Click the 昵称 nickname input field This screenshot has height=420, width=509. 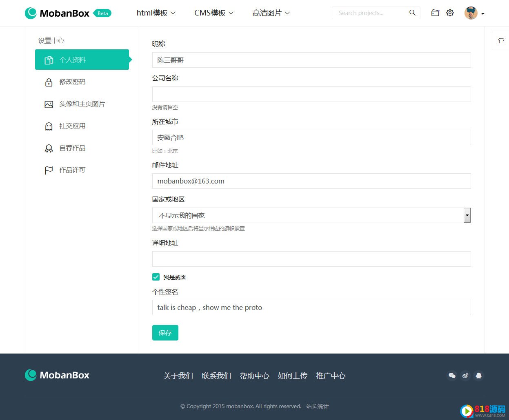pyautogui.click(x=311, y=60)
